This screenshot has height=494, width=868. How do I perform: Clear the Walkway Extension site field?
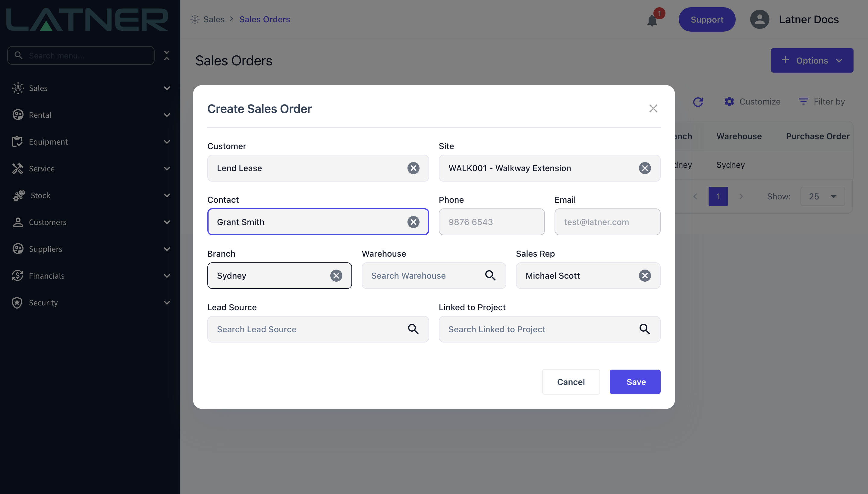pyautogui.click(x=645, y=168)
